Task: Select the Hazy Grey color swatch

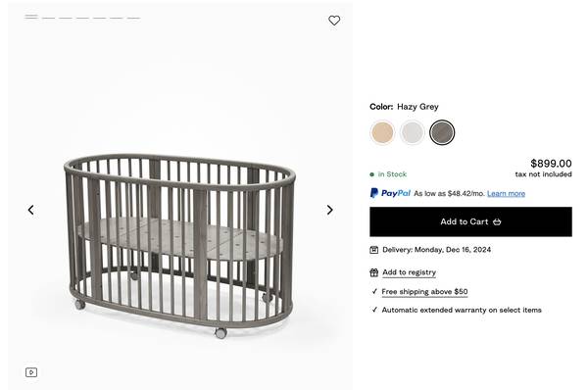Action: [x=442, y=132]
